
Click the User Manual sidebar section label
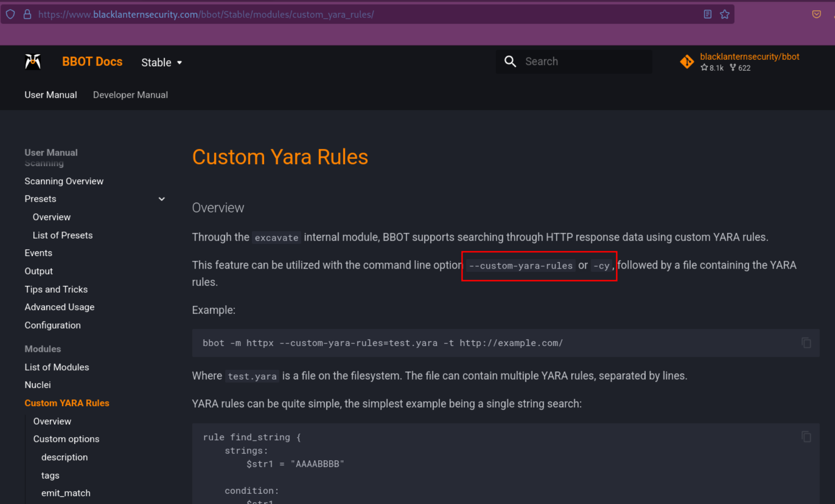51,153
